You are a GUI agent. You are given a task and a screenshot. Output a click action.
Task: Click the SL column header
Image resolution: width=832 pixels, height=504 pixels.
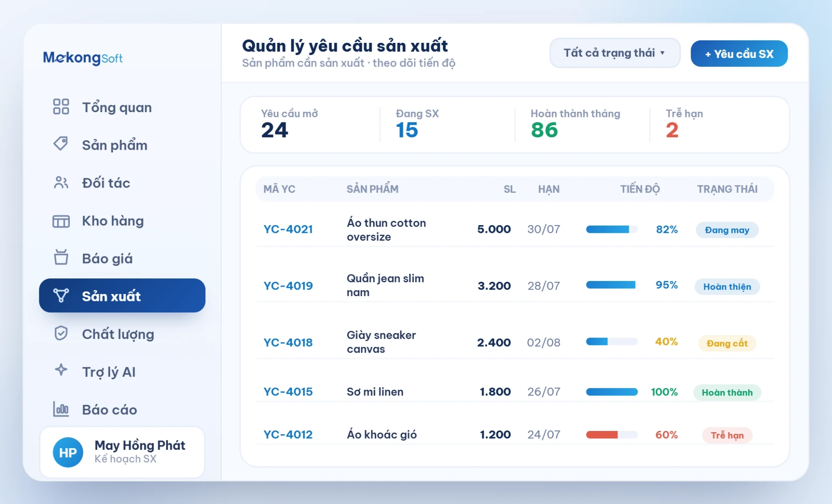tap(510, 189)
